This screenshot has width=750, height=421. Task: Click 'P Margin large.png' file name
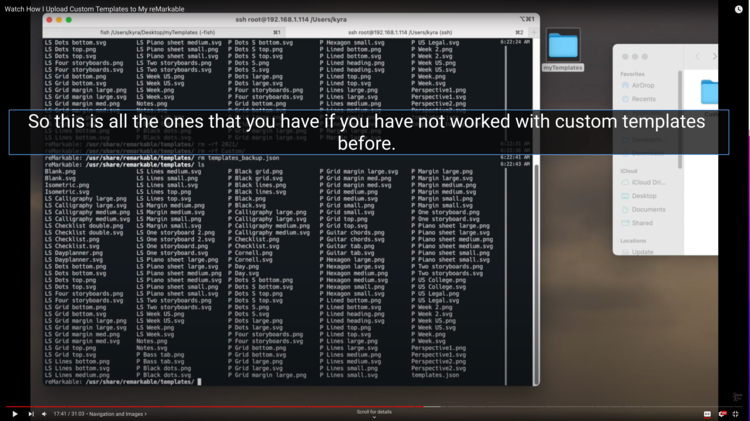point(442,171)
